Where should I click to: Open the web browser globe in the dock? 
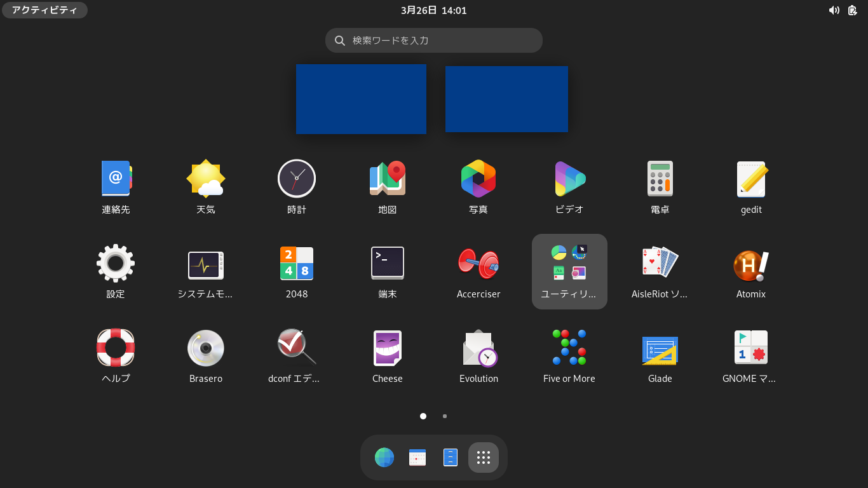[384, 457]
